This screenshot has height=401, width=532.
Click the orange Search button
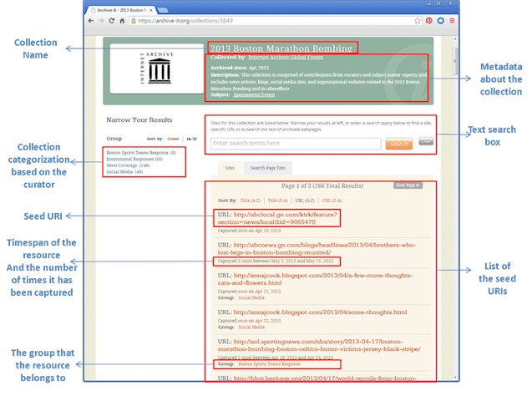(x=399, y=144)
